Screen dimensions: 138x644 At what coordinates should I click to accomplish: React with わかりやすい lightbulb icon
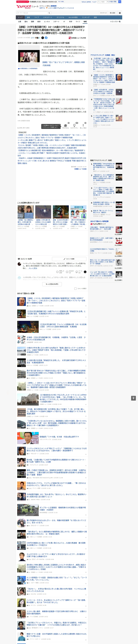click(x=74, y=125)
